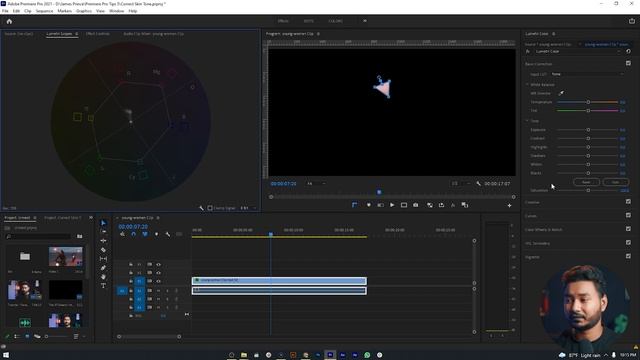Open Timeline Display Settings wrench
640x360 pixels.
tap(168, 234)
